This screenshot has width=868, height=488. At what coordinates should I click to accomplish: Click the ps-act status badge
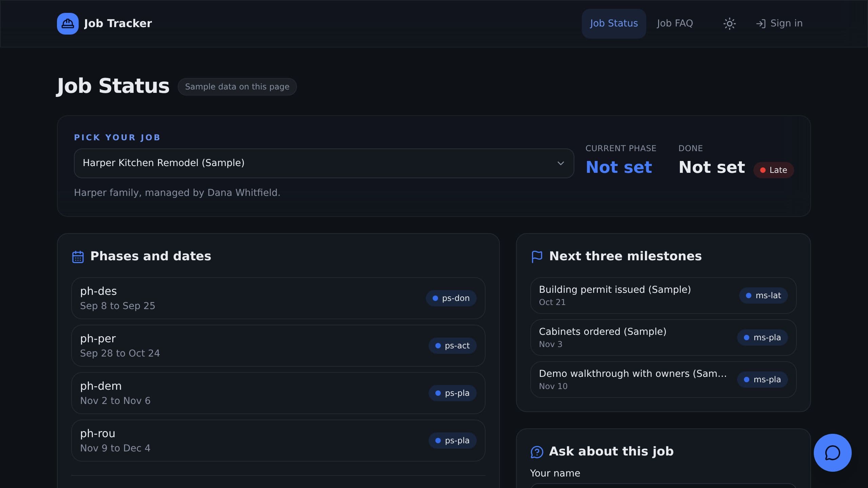[x=452, y=346]
